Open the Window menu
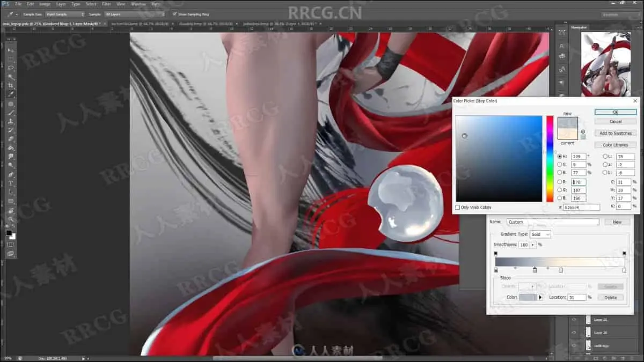The image size is (644, 362). tap(140, 4)
